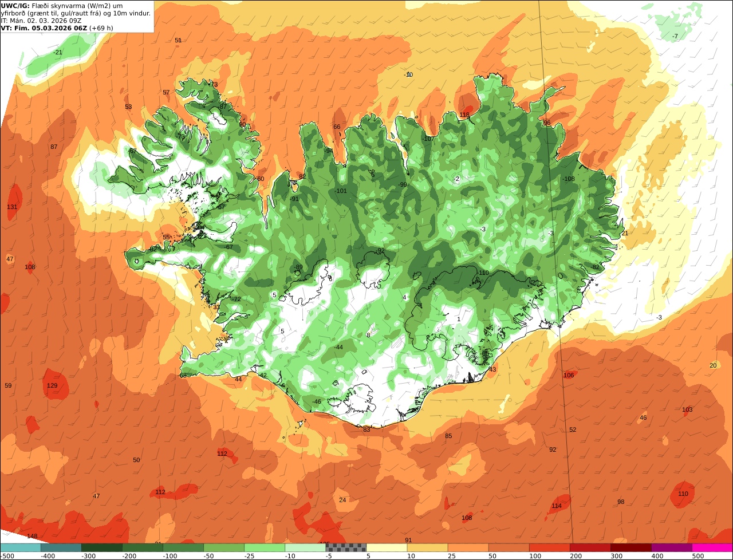Click the pale green legend swatch between -10 and -5

305,547
